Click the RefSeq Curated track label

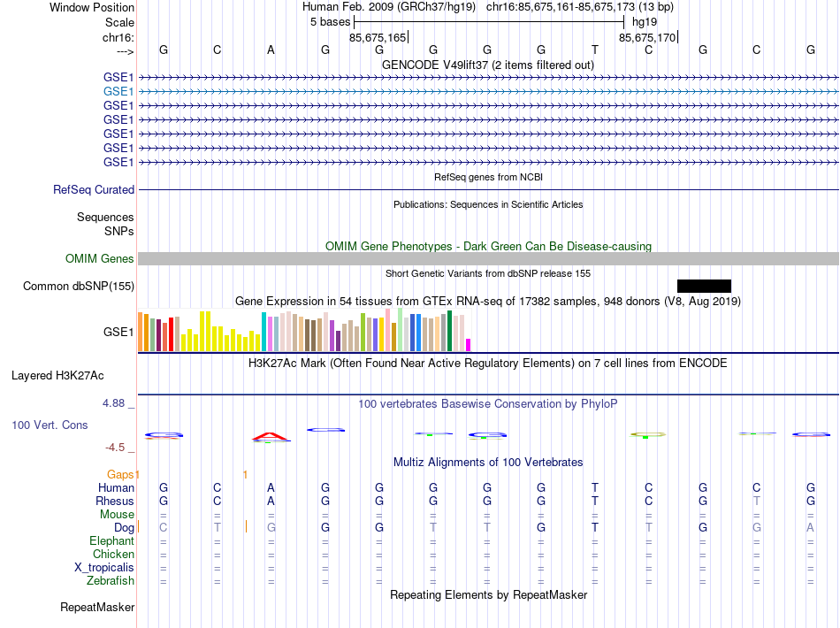click(x=94, y=189)
